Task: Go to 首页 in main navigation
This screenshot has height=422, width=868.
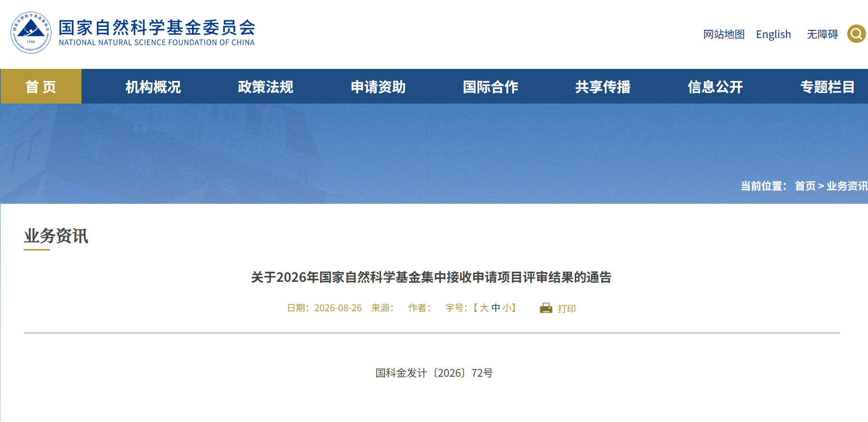Action: point(41,87)
